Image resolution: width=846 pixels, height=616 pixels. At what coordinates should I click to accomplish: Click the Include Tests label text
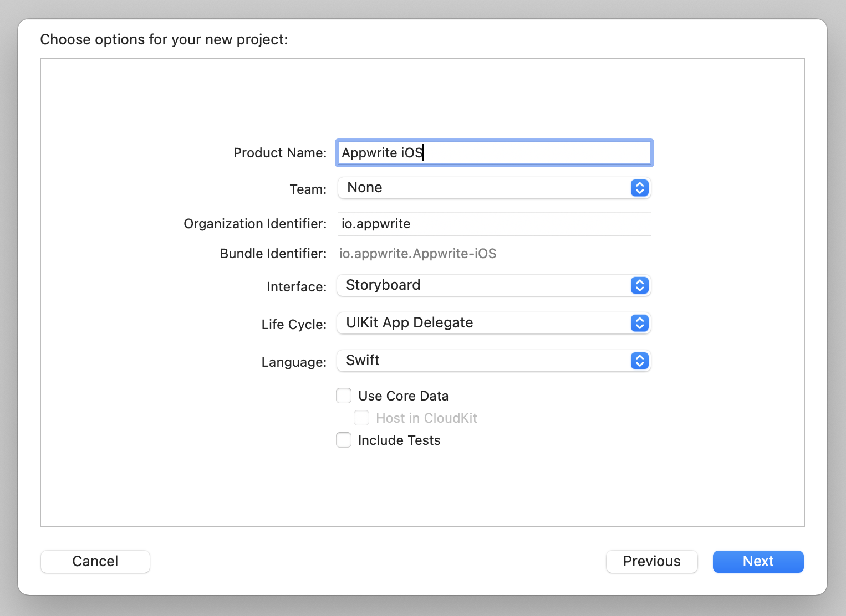pos(399,440)
